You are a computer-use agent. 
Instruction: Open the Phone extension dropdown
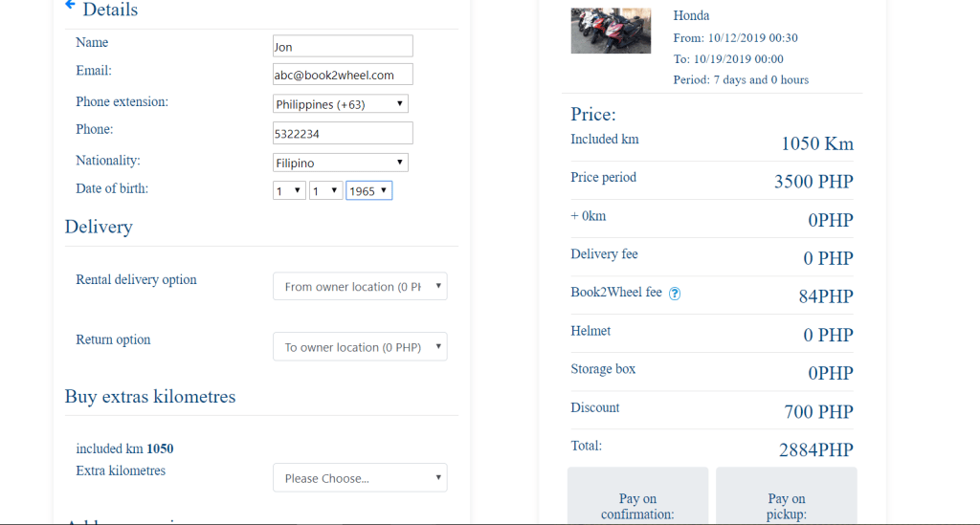(341, 103)
